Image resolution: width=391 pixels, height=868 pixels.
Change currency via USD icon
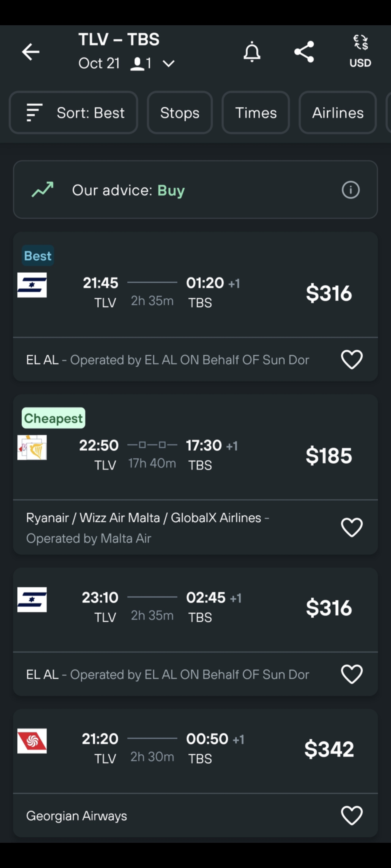(360, 52)
